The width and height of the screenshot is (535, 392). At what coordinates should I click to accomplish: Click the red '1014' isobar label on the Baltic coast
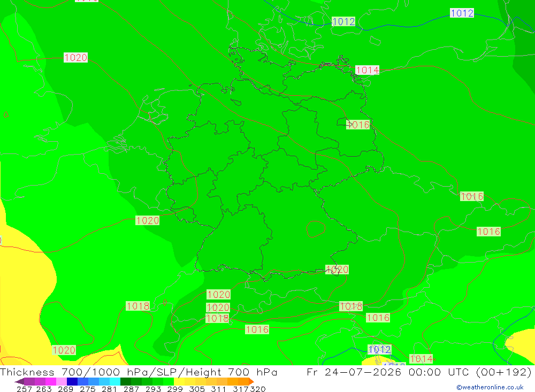367,70
